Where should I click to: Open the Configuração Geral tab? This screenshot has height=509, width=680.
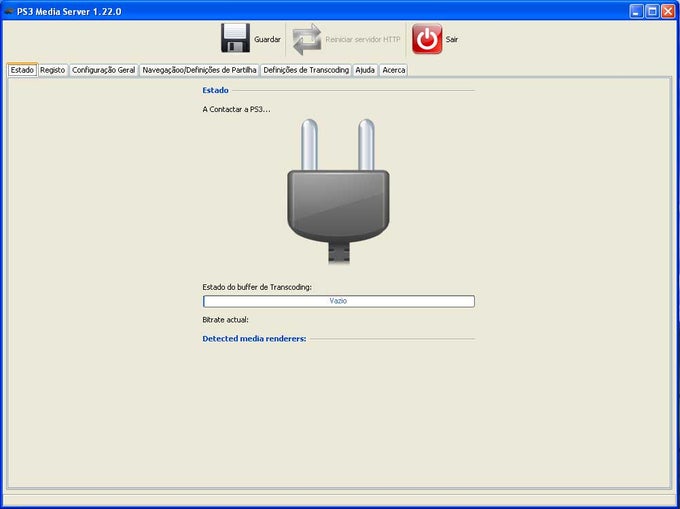[x=104, y=70]
